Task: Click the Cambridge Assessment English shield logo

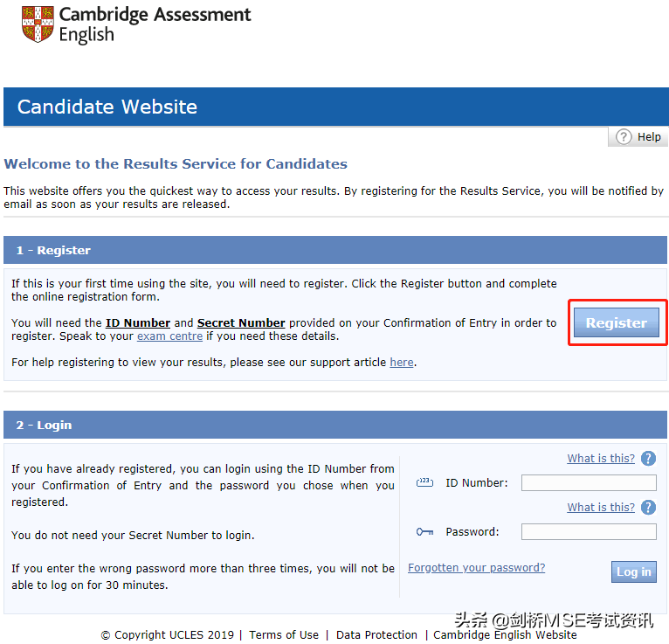Action: tap(38, 24)
